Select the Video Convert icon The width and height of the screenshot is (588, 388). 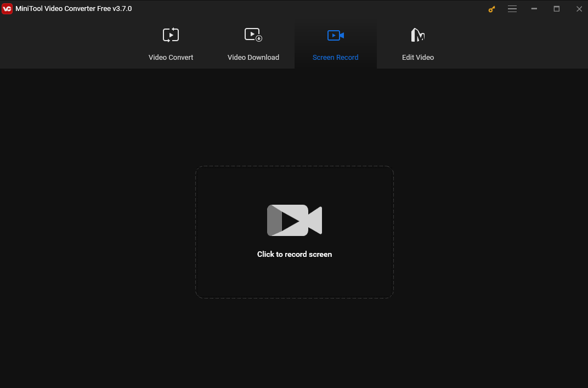point(171,34)
